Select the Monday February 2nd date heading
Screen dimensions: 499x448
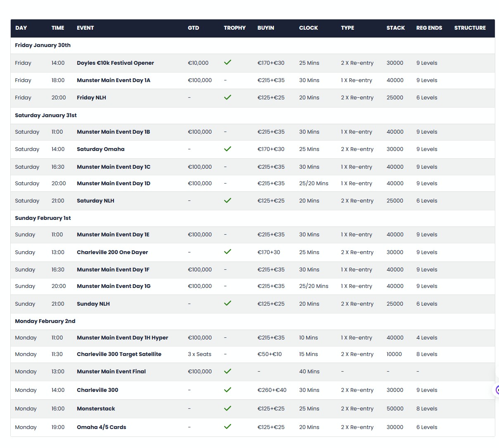click(45, 321)
